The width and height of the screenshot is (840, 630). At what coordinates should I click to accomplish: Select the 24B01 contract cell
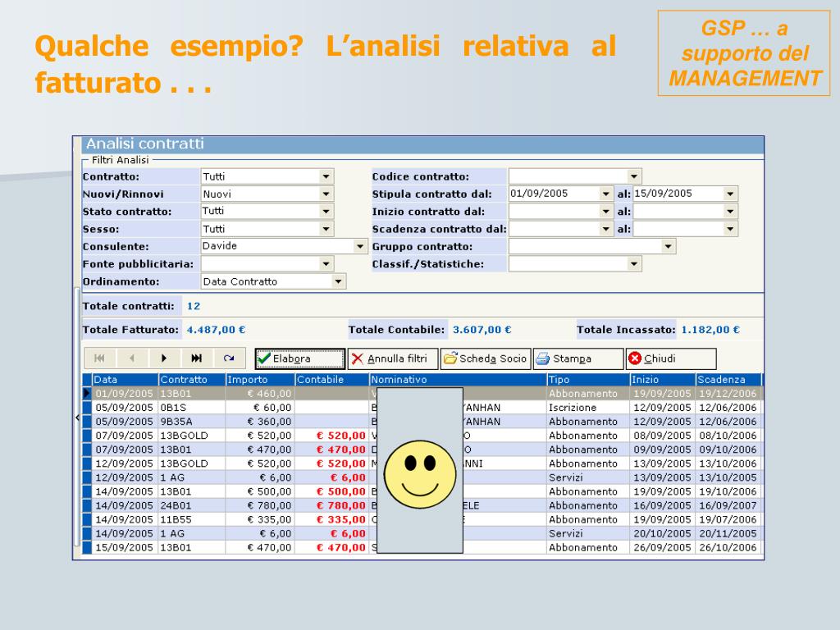click(192, 505)
